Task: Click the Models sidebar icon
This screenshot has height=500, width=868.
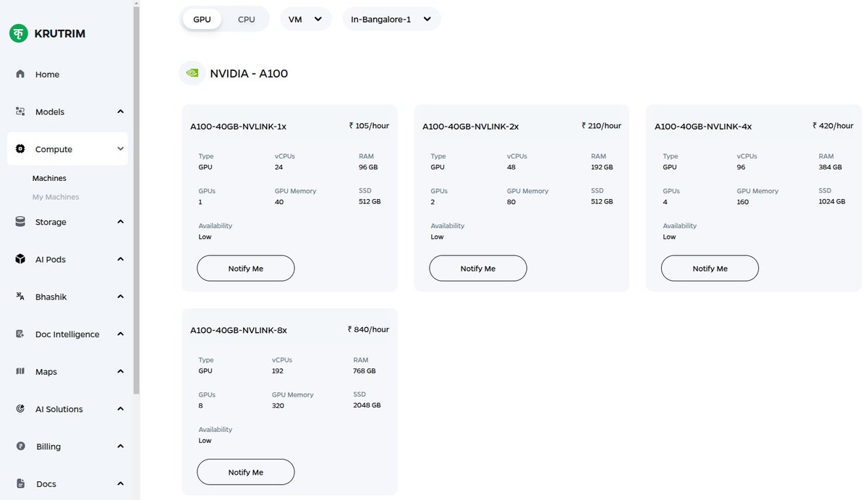Action: (20, 111)
